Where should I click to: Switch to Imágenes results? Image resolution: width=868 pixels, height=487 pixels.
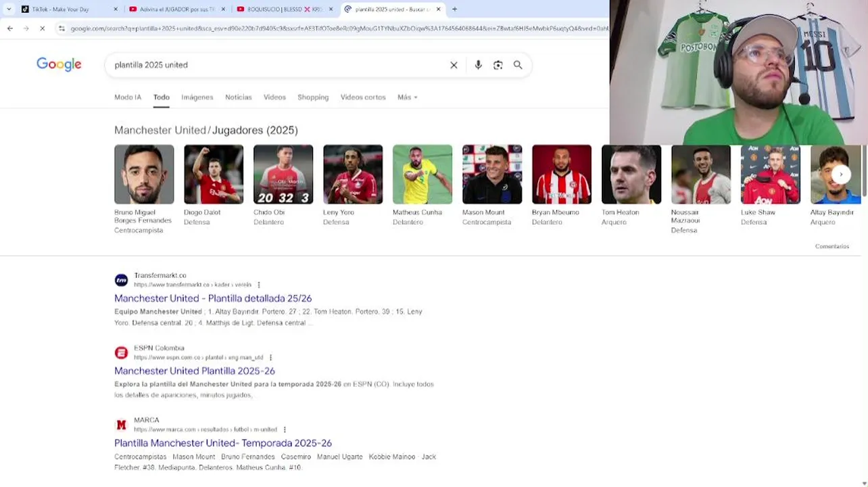(197, 97)
